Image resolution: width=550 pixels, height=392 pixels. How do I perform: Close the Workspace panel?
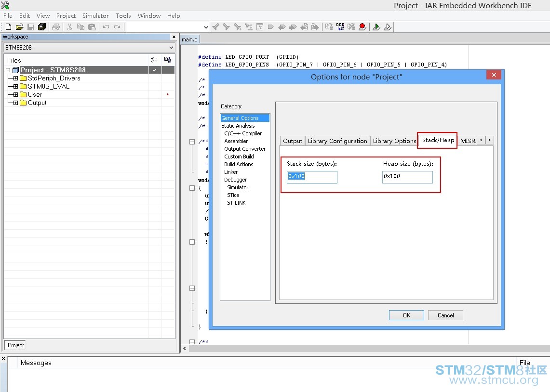click(x=174, y=37)
